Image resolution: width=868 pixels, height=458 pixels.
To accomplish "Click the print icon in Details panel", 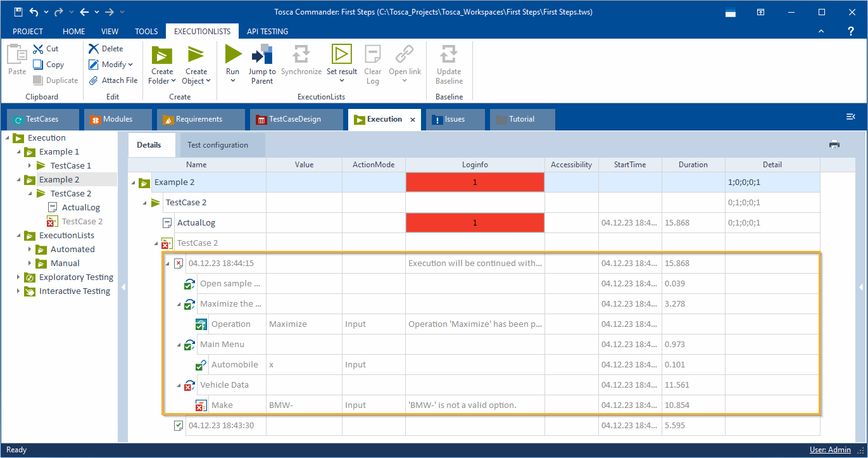I will point(834,145).
